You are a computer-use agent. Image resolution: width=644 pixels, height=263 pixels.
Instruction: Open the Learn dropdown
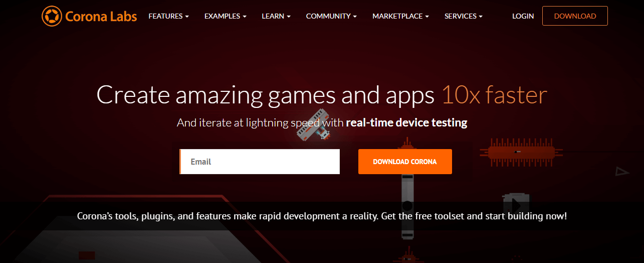[x=276, y=16]
